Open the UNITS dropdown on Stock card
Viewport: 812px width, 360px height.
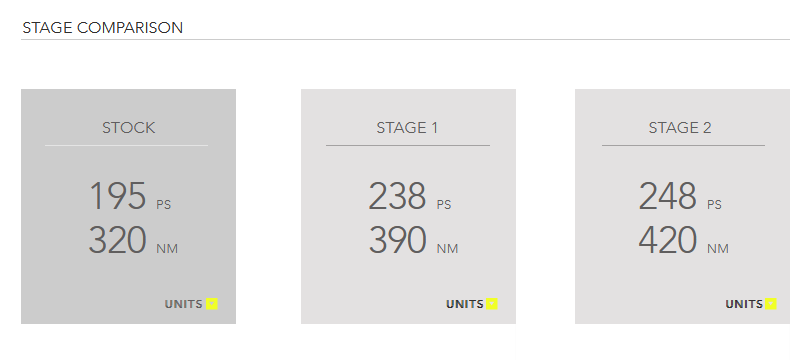tap(191, 304)
